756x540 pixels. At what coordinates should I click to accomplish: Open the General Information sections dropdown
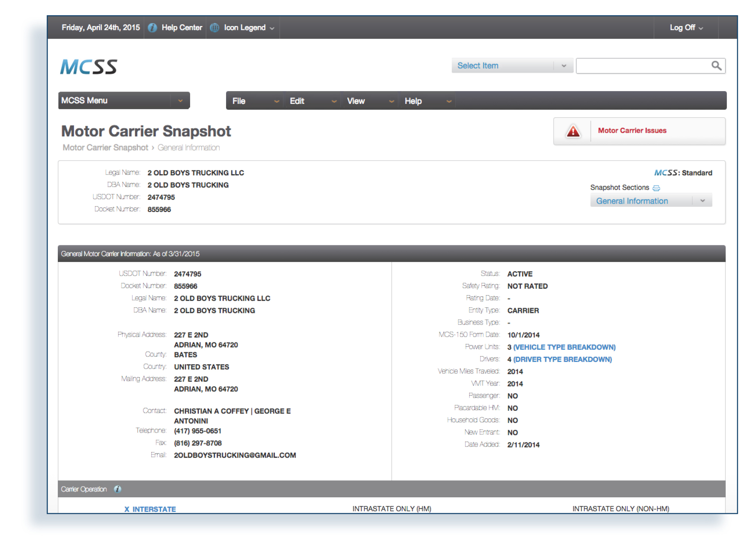[651, 201]
